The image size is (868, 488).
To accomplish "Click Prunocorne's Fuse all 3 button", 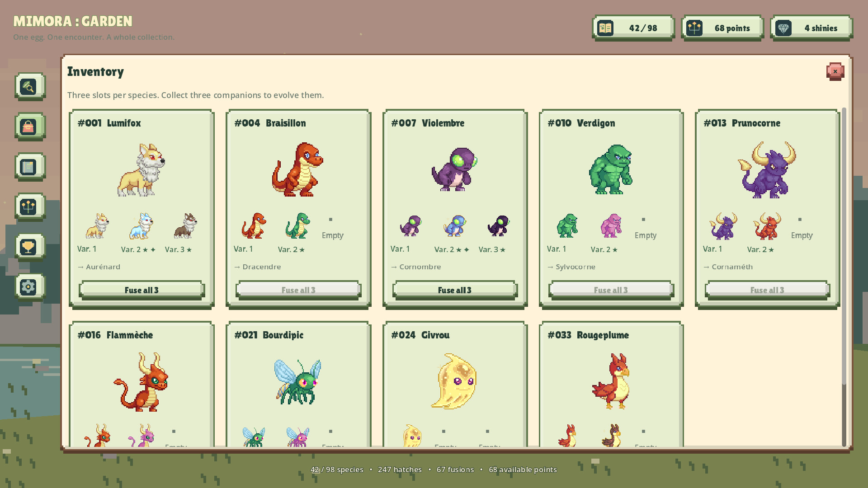I will [x=767, y=290].
